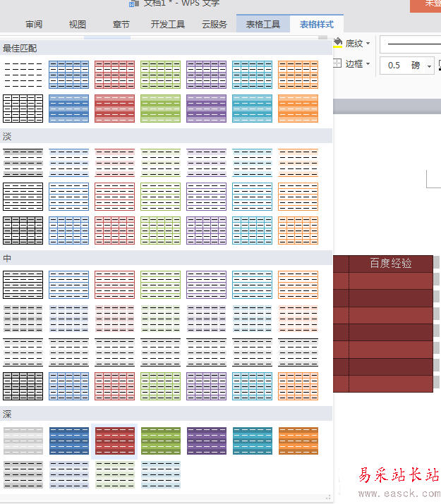The width and height of the screenshot is (441, 504).
Task: Apply orange grid style in 中 fourth row
Action: (298, 386)
